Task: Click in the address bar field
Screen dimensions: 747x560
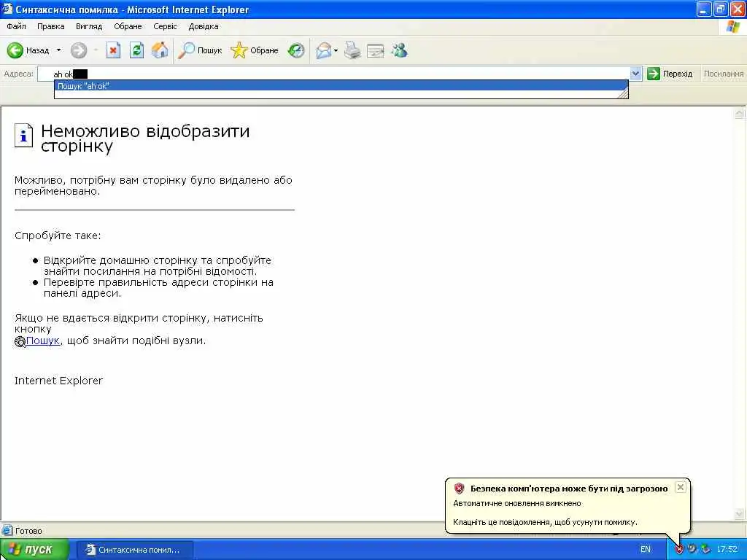Action: pos(333,74)
